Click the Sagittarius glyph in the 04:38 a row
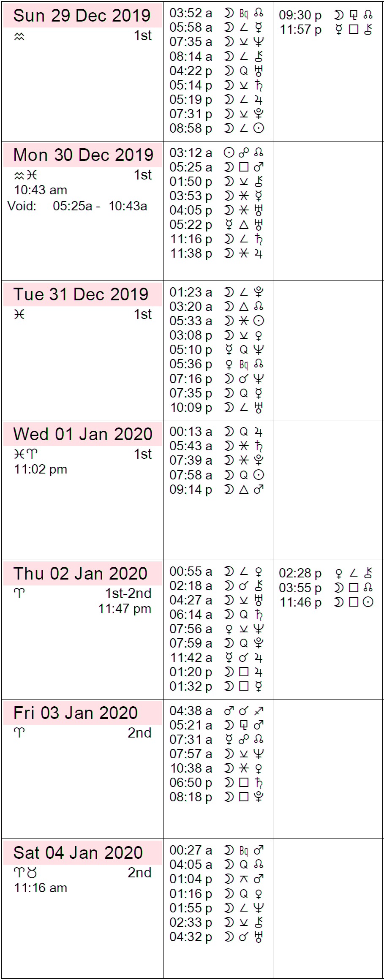384x980 pixels. pyautogui.click(x=259, y=711)
